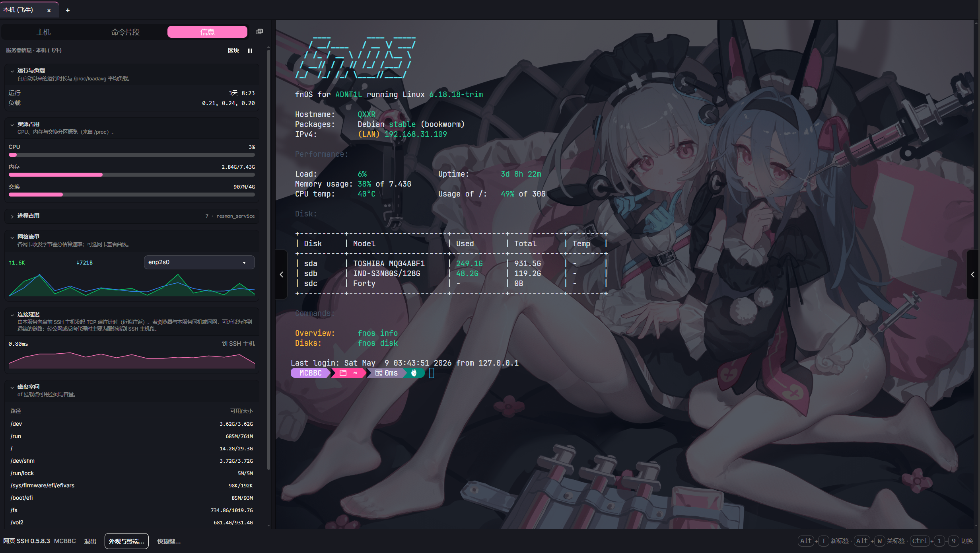Open the enp2s0 network interface dropdown

199,262
